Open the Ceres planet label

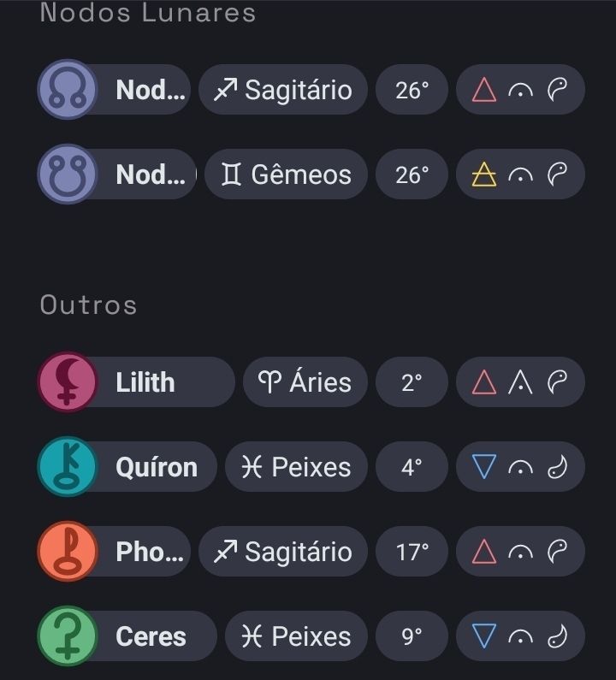tap(151, 636)
